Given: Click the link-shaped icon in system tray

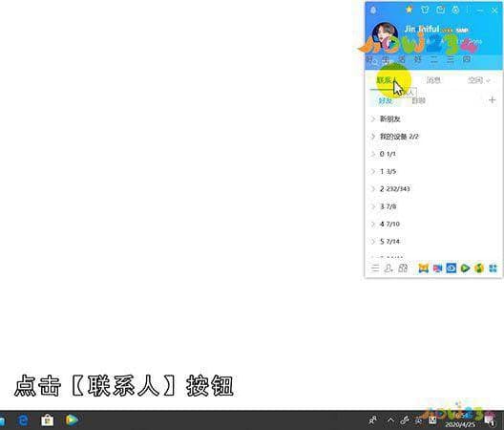Looking at the screenshot, I should (405, 420).
